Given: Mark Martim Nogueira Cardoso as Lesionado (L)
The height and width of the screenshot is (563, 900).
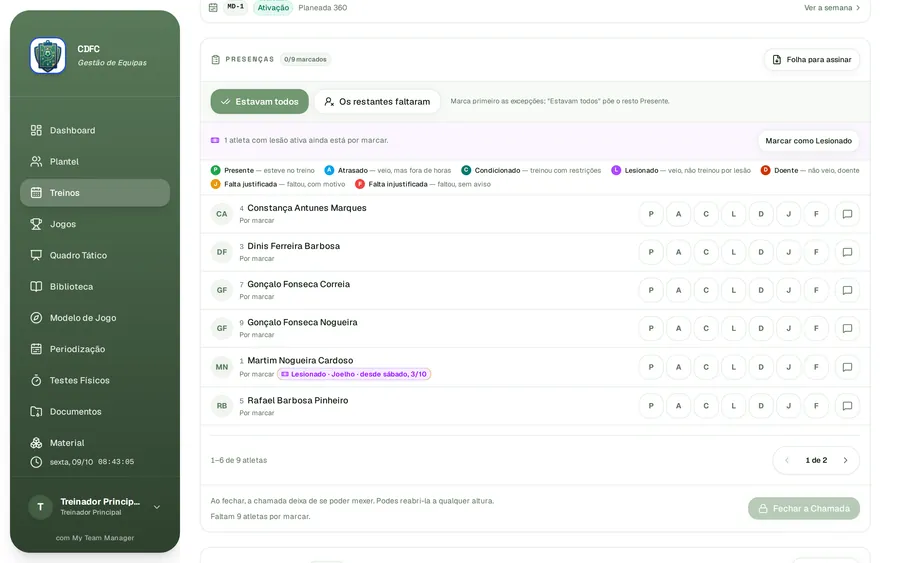Looking at the screenshot, I should 734,367.
